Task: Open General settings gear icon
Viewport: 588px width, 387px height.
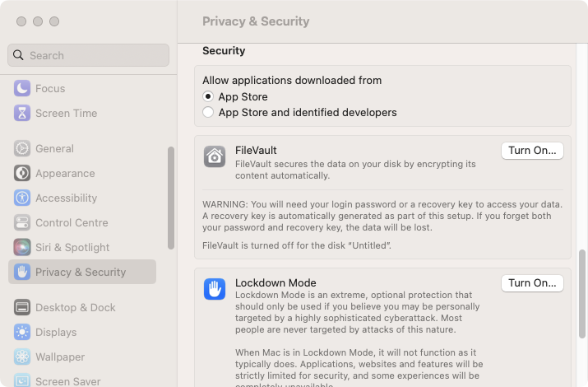Action: click(x=22, y=148)
